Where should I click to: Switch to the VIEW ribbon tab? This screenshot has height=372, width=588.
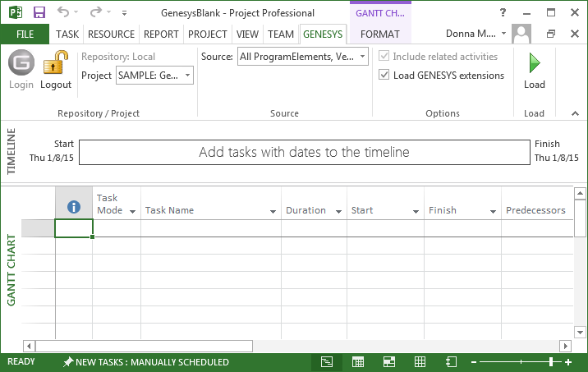247,34
